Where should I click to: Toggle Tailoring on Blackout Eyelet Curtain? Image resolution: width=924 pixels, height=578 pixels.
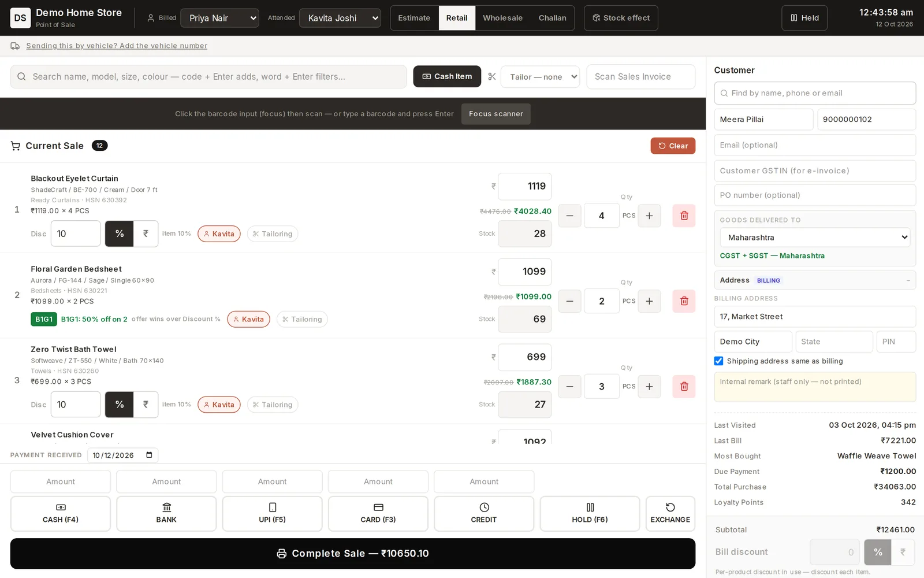(x=273, y=234)
